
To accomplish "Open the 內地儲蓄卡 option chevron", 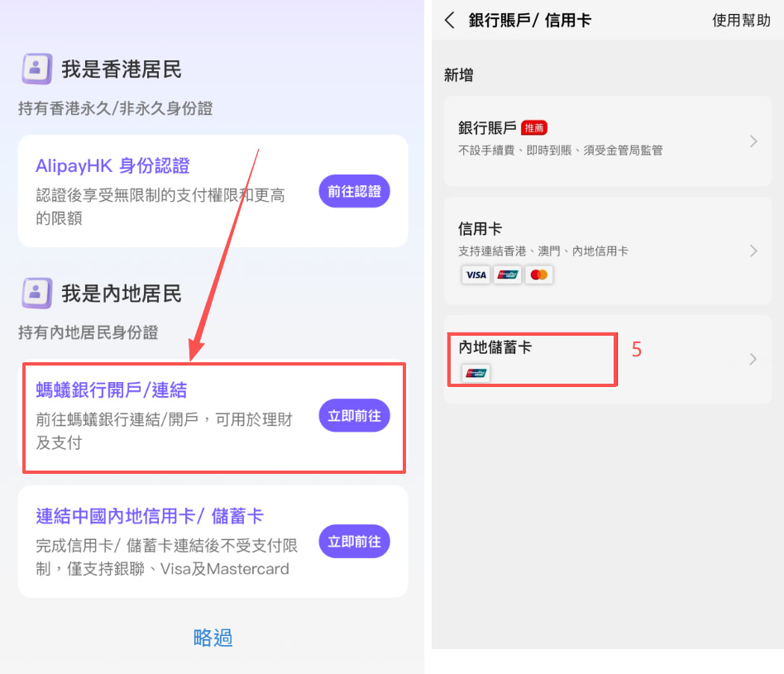I will 753,359.
